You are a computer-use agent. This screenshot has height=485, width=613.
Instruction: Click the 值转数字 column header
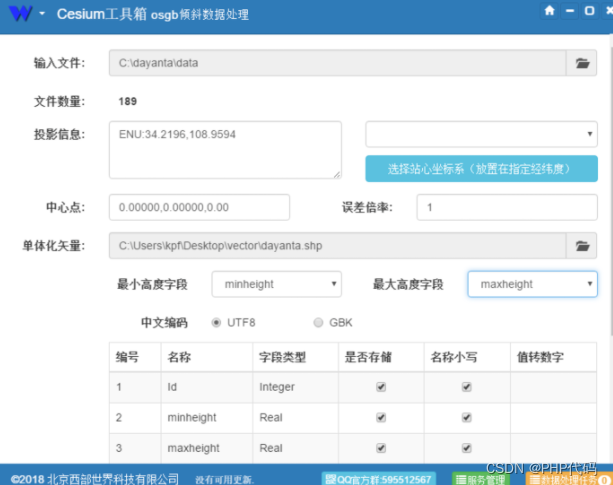[x=553, y=357]
